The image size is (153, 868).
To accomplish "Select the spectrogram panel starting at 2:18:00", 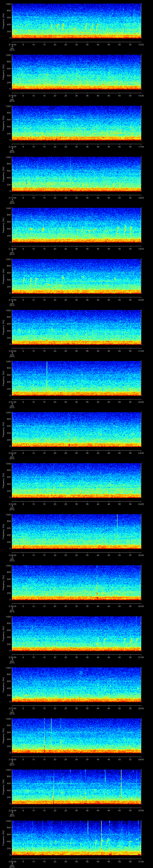I will 77,225.
